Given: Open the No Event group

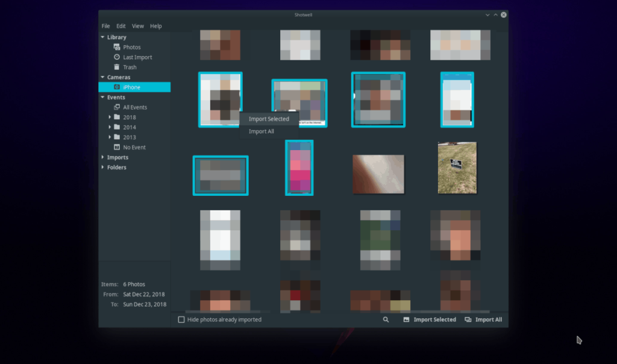Looking at the screenshot, I should (x=134, y=147).
